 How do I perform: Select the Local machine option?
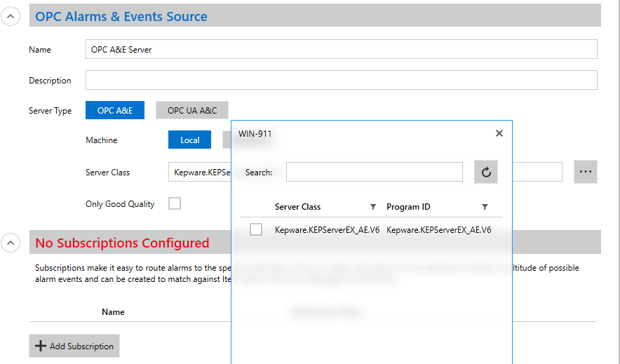point(190,140)
